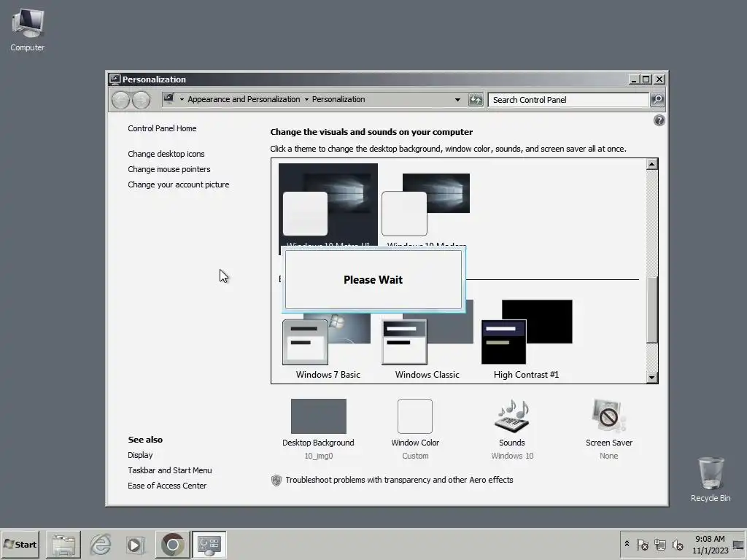Select the Windows 10 Metro UI theme
Viewport: 747px width, 560px height.
[328, 205]
